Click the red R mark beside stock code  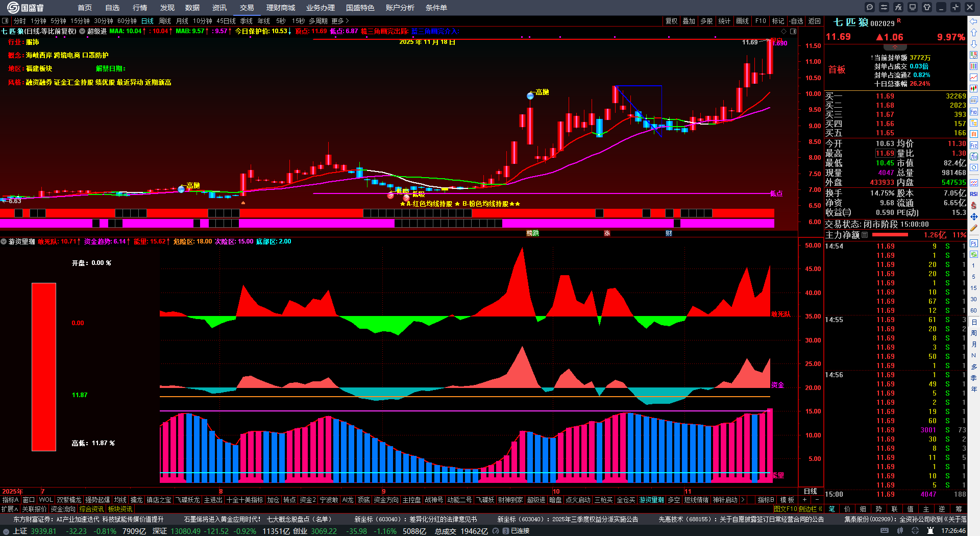[899, 21]
